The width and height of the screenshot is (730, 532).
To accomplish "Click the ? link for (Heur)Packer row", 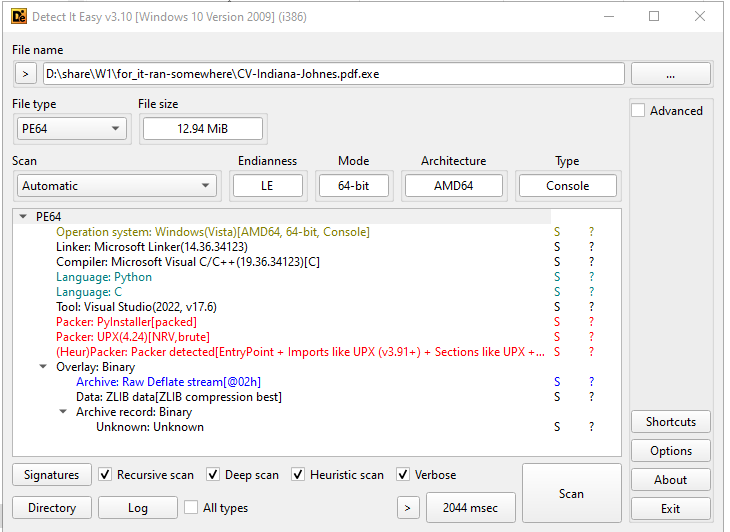I will 591,352.
